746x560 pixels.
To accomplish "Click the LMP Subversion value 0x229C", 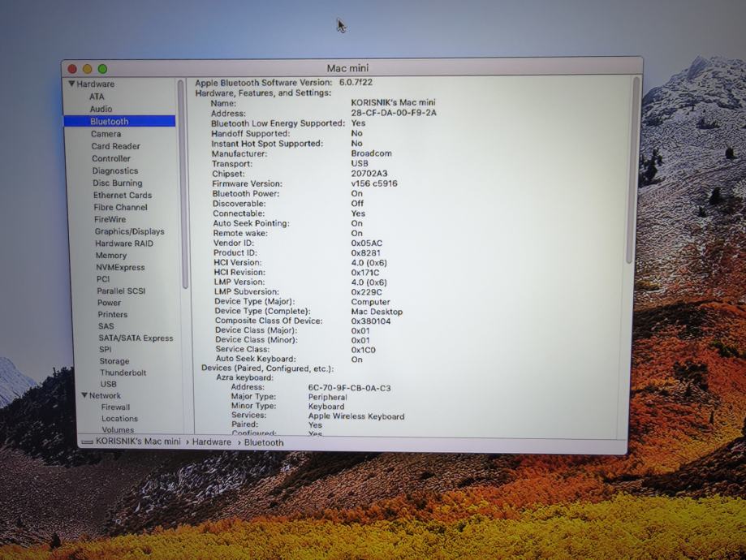I will [366, 292].
